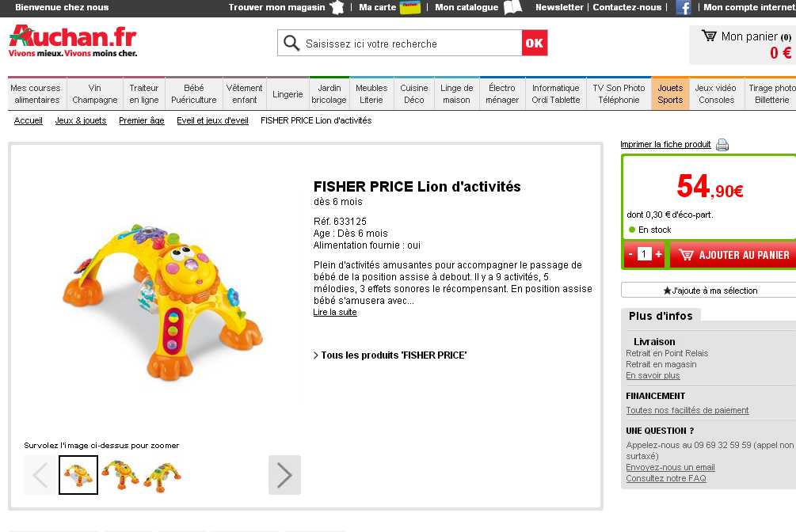This screenshot has height=532, width=796.
Task: Click the search input field
Action: click(x=412, y=44)
